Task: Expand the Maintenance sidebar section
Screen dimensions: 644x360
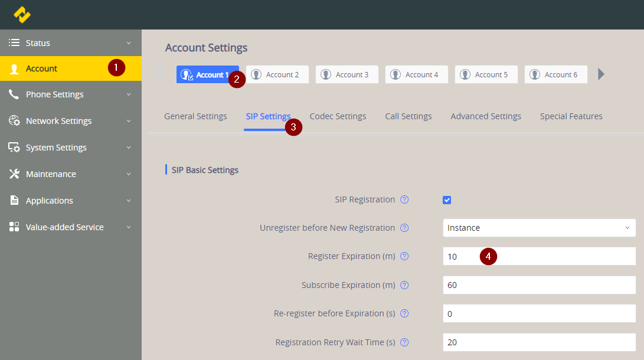Action: pyautogui.click(x=70, y=174)
